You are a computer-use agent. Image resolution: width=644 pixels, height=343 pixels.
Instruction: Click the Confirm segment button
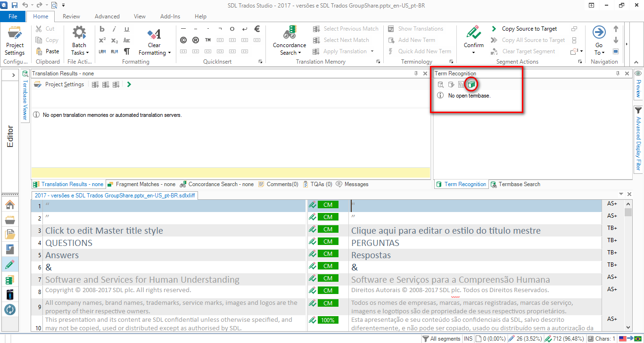click(474, 37)
